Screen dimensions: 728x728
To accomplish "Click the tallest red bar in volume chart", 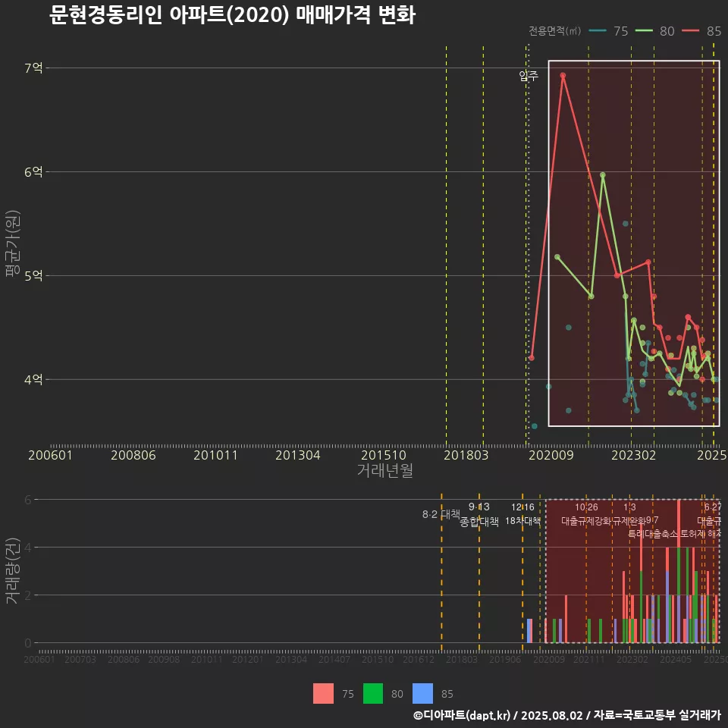I will tap(679, 523).
